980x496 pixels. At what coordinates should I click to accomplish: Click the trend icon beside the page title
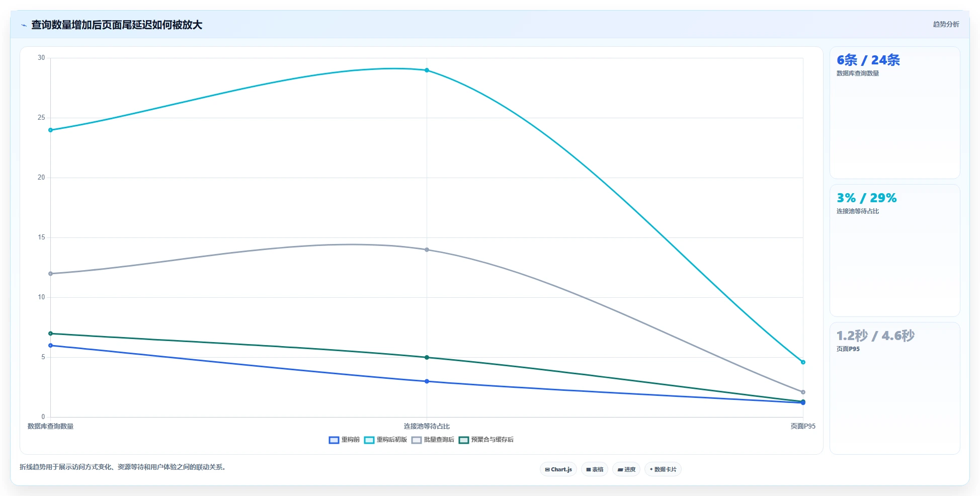(24, 25)
